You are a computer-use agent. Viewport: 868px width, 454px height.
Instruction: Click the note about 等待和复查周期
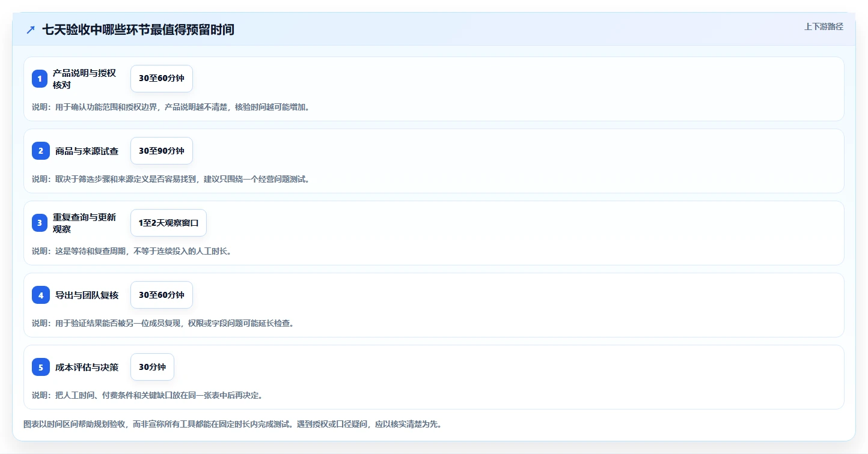coord(132,251)
